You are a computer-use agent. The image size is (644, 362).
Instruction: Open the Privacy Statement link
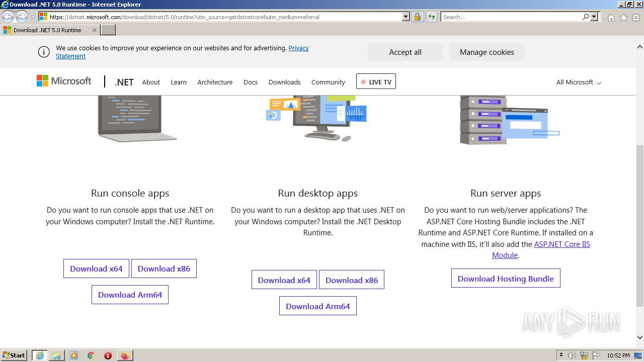(182, 52)
